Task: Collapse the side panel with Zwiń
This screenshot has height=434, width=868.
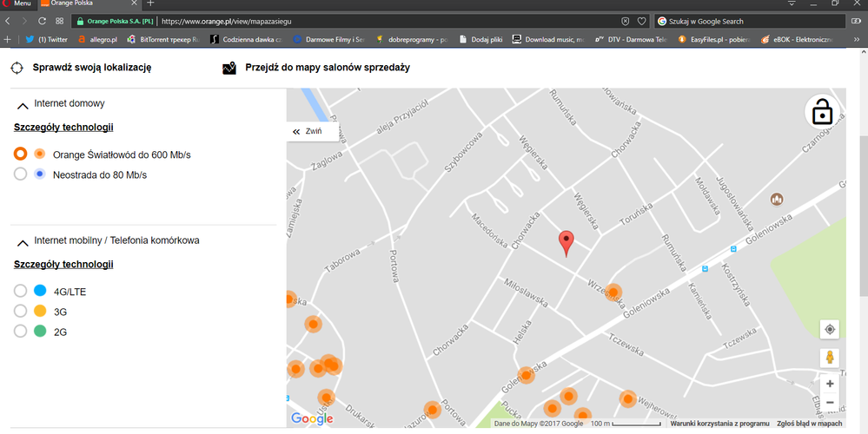Action: (308, 131)
